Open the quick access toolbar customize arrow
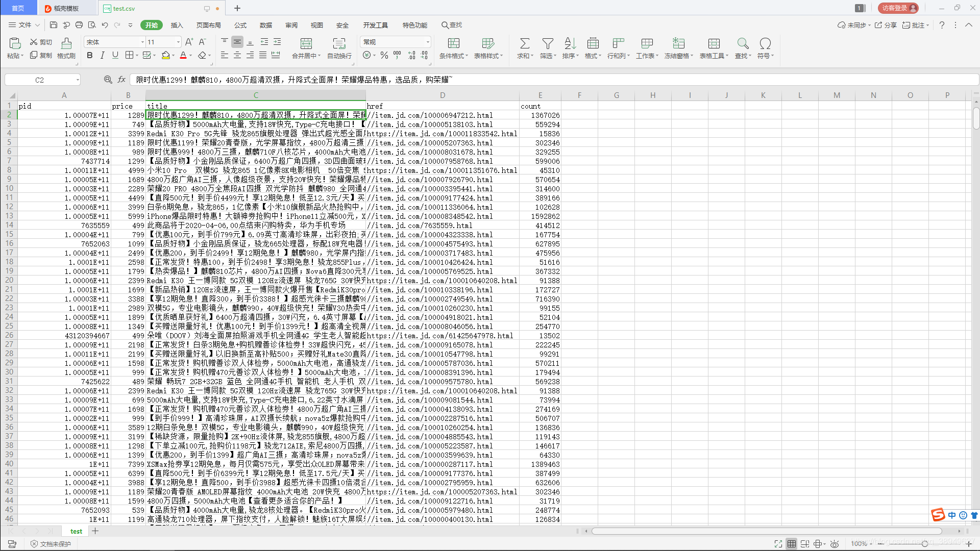The height and width of the screenshot is (551, 980). tap(130, 25)
